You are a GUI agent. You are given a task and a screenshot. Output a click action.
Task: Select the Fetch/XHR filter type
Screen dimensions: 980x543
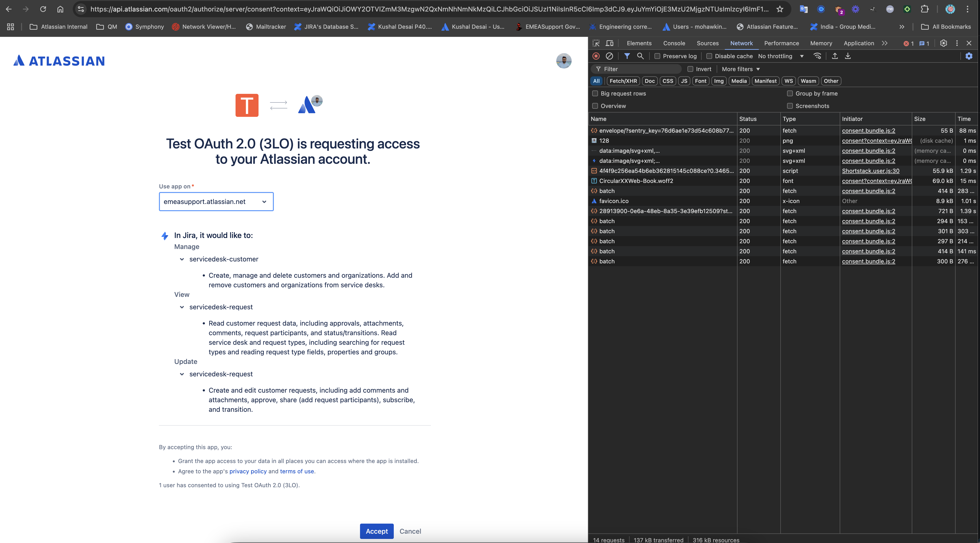click(x=623, y=81)
